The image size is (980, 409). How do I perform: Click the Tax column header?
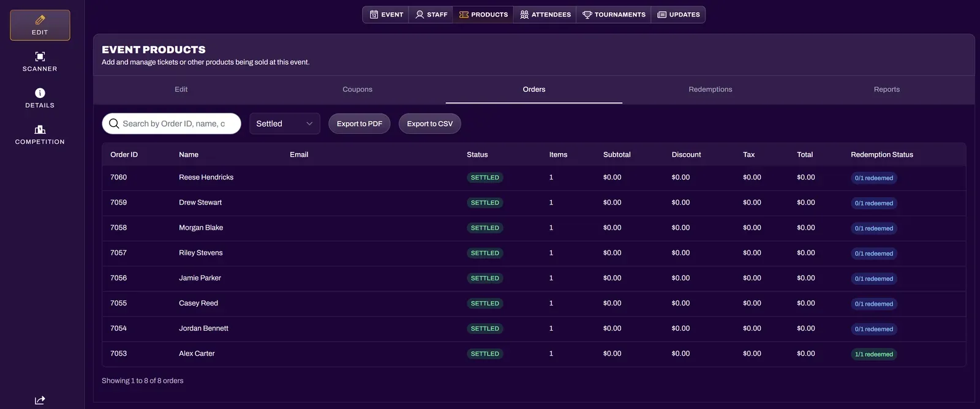pyautogui.click(x=748, y=155)
